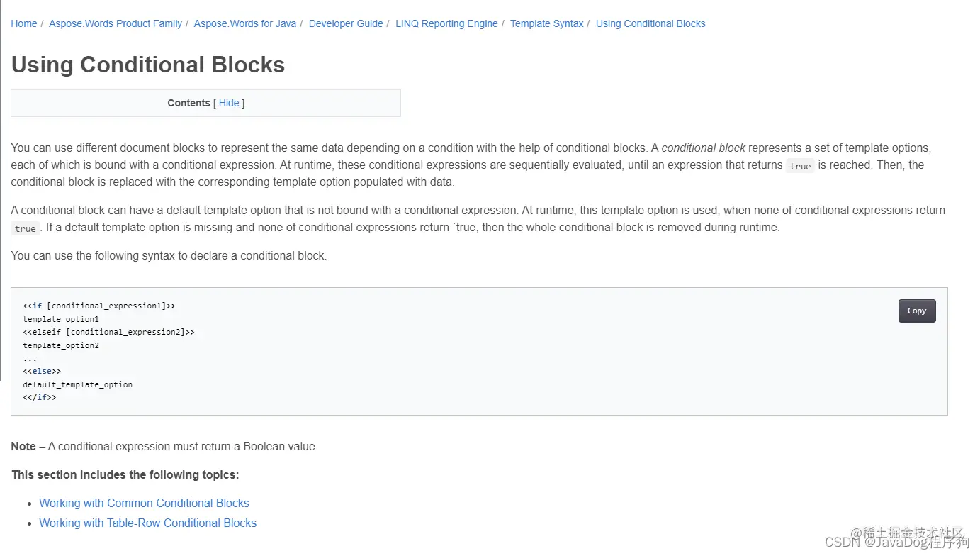Click Using Conditional Blocks breadcrumb link
Image resolution: width=980 pixels, height=556 pixels.
pos(650,23)
